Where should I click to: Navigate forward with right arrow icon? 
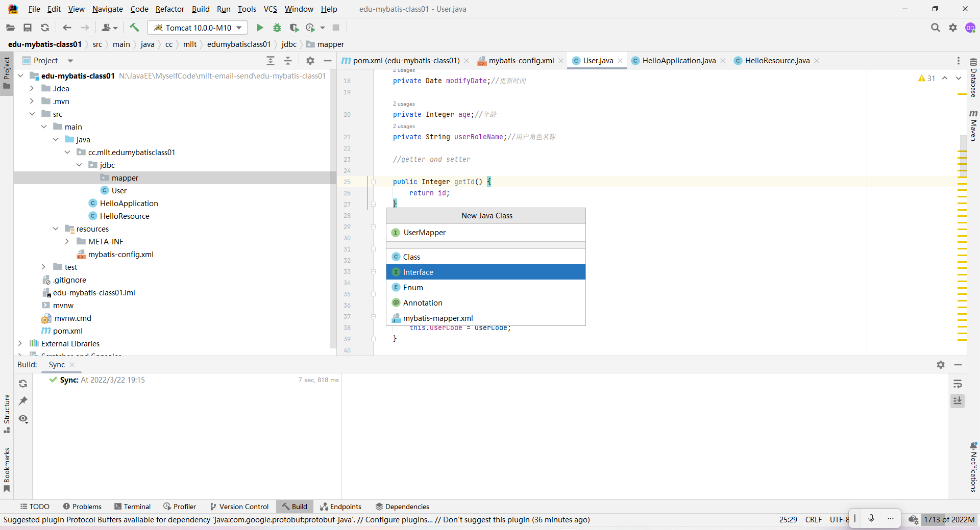tap(85, 28)
